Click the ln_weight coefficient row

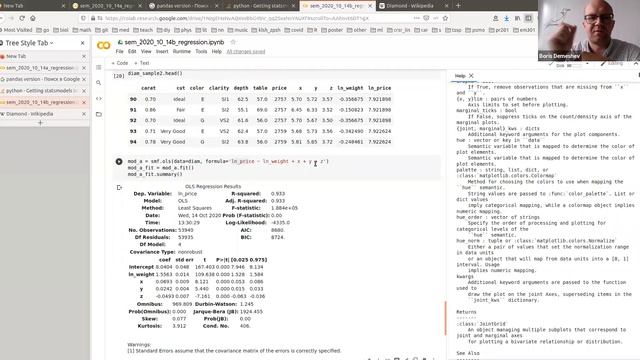(197, 274)
